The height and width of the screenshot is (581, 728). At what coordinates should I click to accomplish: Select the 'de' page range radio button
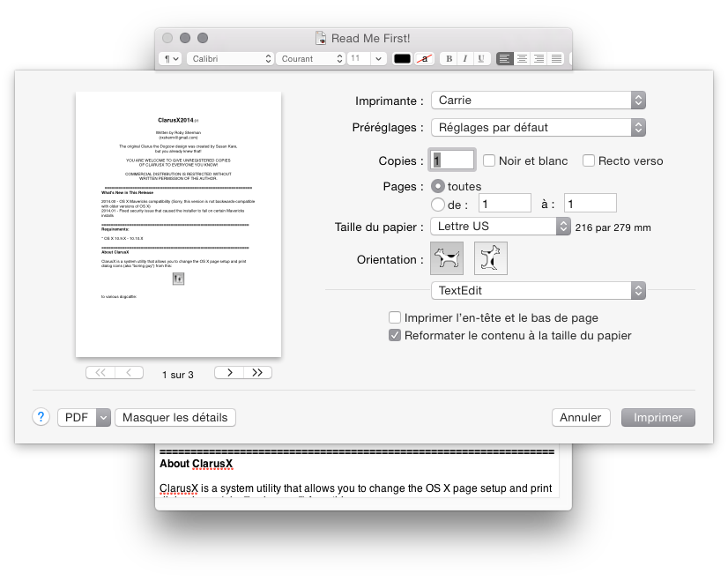tap(438, 205)
